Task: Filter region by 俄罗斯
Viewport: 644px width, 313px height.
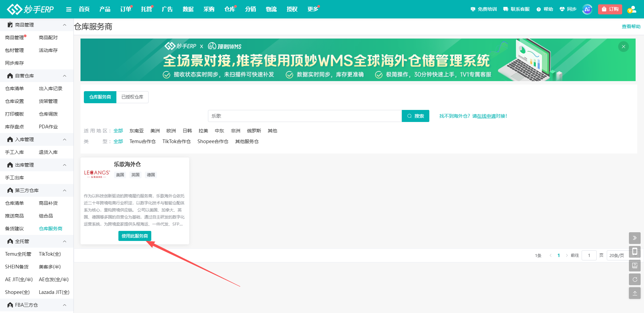Action: [x=254, y=131]
